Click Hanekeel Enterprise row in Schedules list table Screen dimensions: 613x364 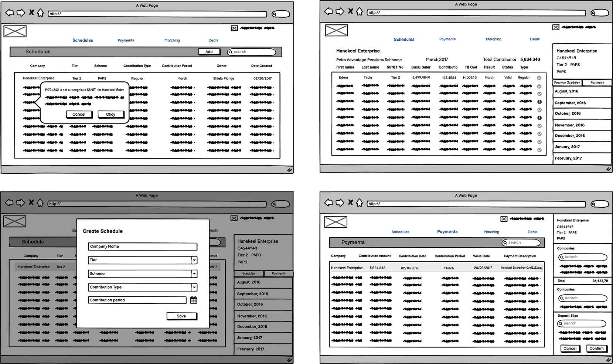click(147, 78)
